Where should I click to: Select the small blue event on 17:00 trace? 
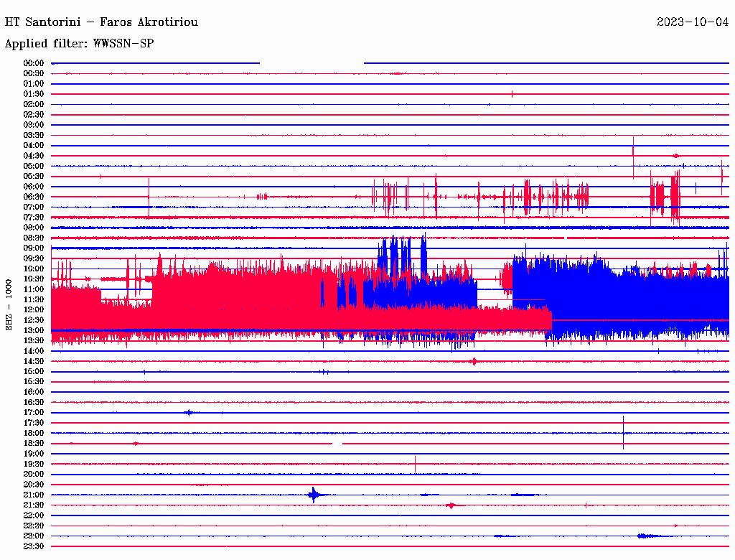[x=189, y=413]
